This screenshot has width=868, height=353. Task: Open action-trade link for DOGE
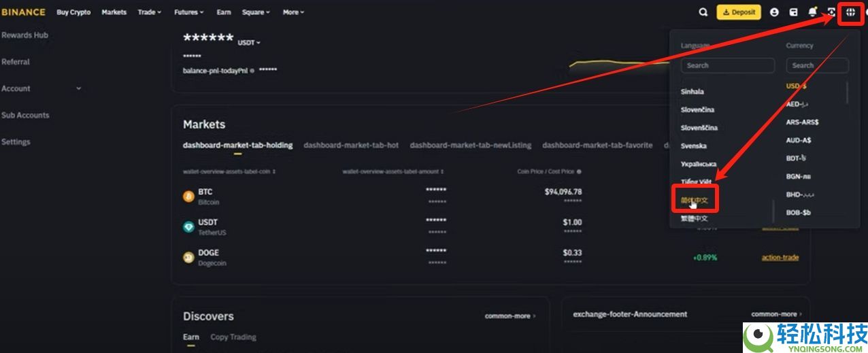780,257
